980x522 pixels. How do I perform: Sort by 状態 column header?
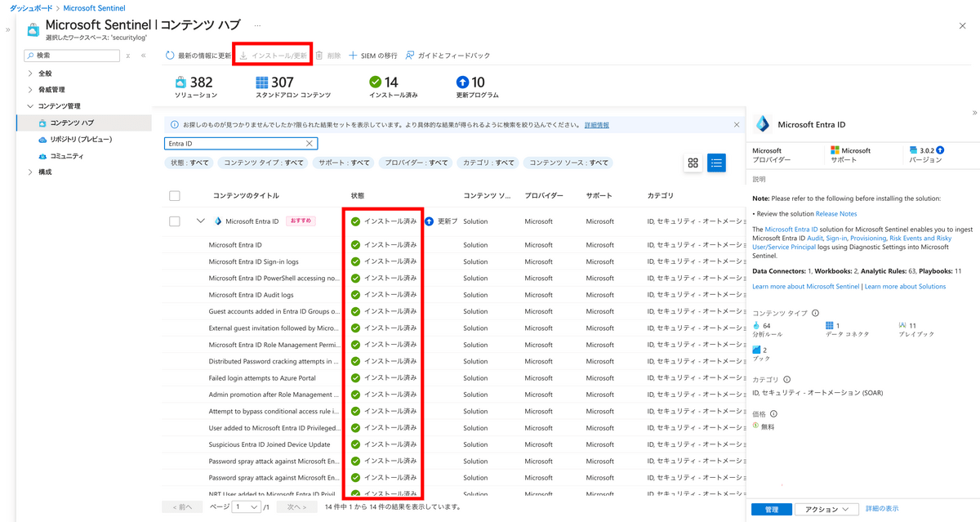358,196
